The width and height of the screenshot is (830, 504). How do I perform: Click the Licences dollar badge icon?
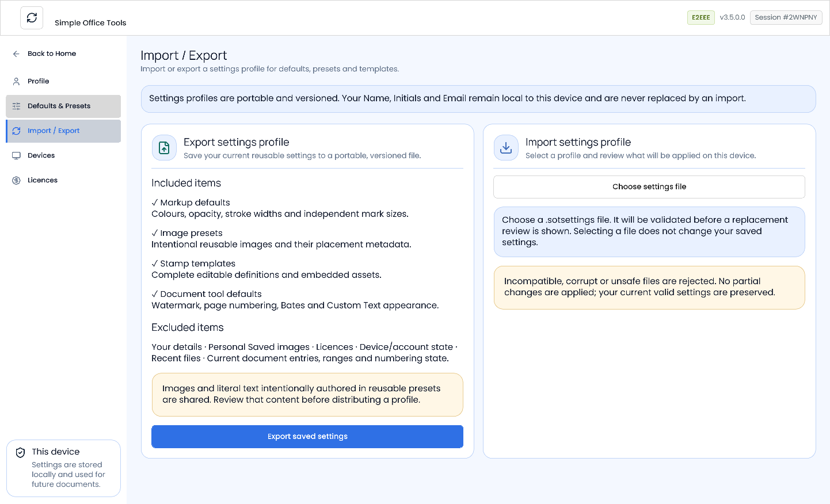(16, 180)
